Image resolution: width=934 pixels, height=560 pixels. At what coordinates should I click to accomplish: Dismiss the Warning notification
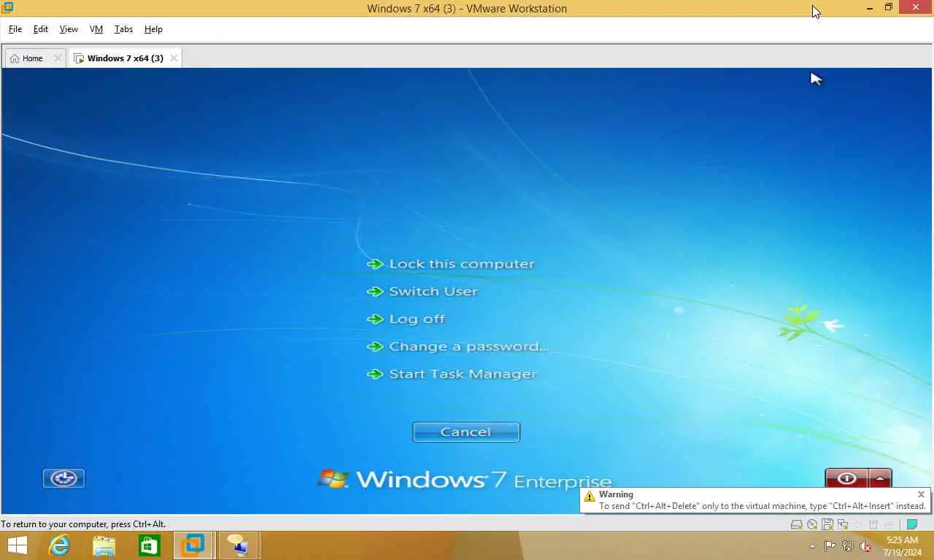click(x=921, y=494)
